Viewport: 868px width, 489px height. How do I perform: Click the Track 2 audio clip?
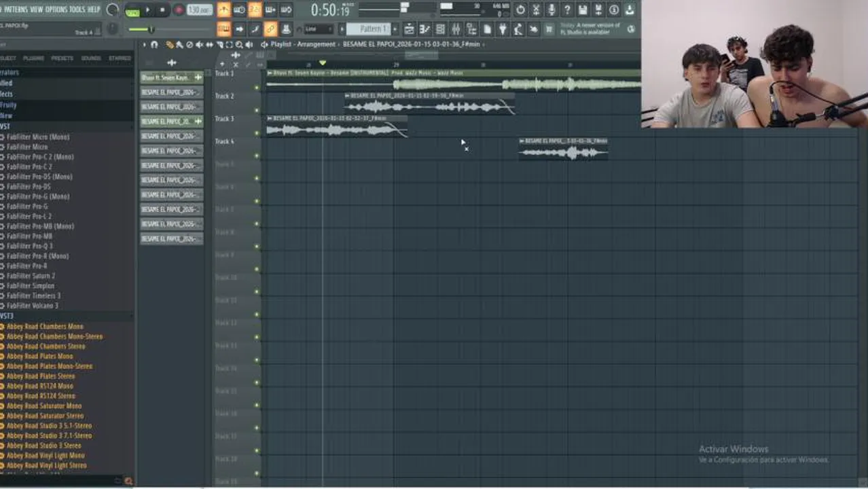tap(429, 103)
